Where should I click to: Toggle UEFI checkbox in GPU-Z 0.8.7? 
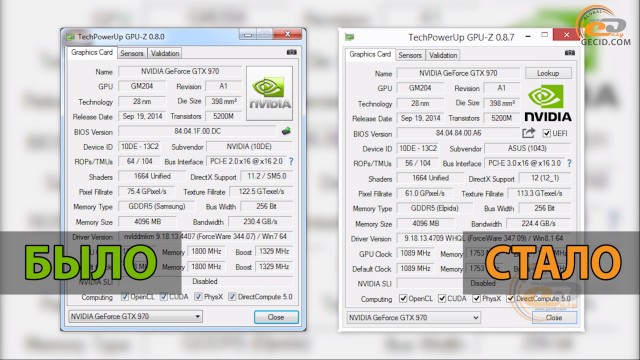(x=547, y=133)
